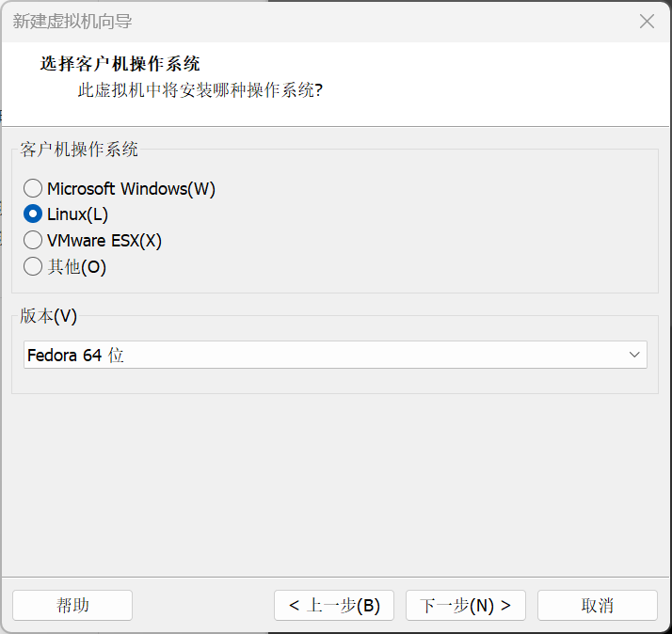
Task: Click the 客户机操作系统 group label
Action: 79,149
